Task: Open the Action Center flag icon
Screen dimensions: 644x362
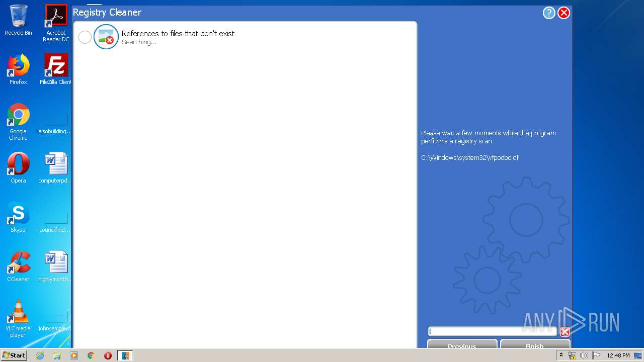Action: pyautogui.click(x=596, y=355)
